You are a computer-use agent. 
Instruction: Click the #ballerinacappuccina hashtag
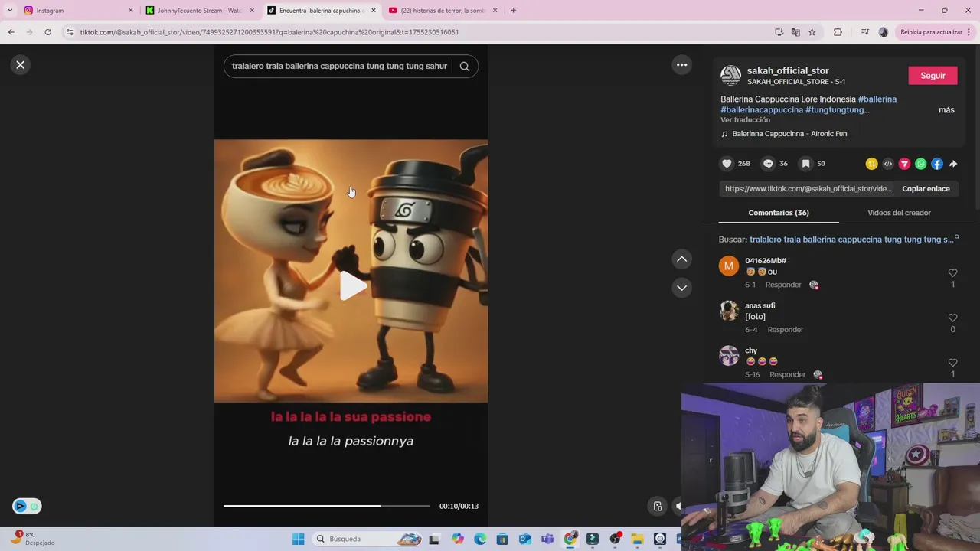762,110
